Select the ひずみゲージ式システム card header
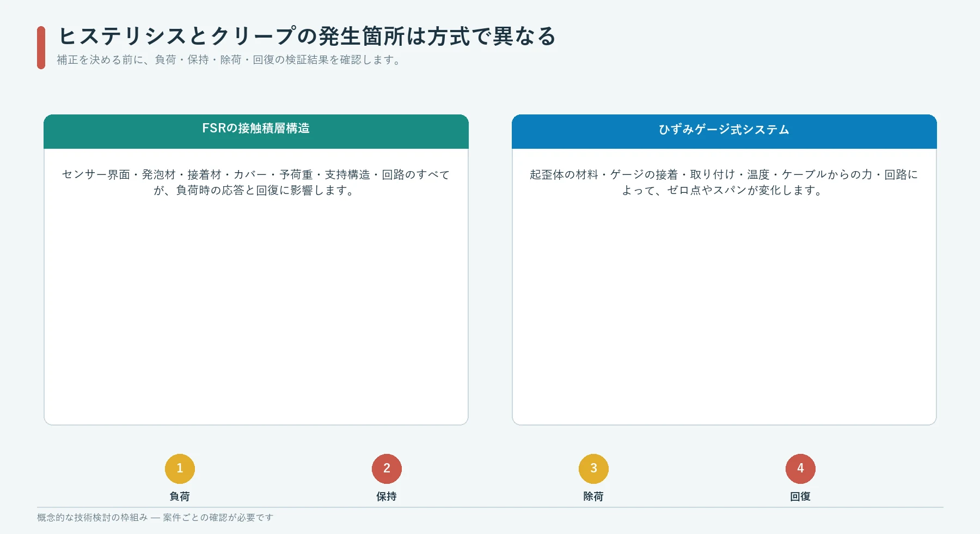 pyautogui.click(x=724, y=131)
